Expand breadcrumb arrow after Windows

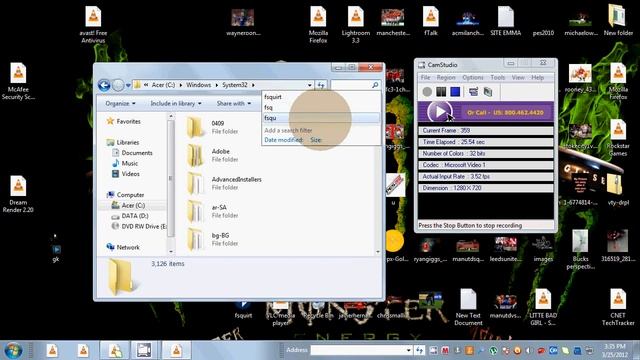(x=217, y=85)
